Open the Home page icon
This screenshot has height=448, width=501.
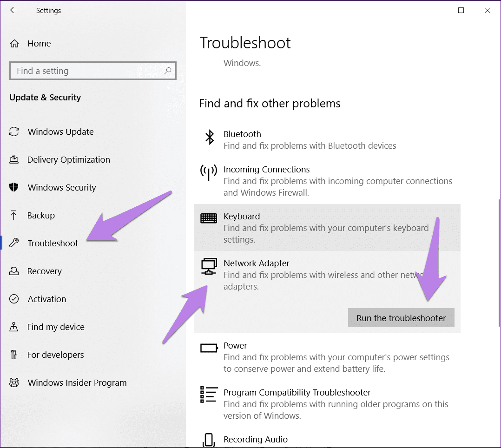14,44
